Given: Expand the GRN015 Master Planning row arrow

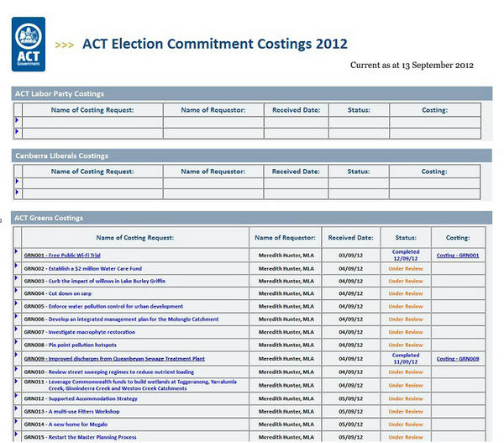Looking at the screenshot, I should pos(17,434).
